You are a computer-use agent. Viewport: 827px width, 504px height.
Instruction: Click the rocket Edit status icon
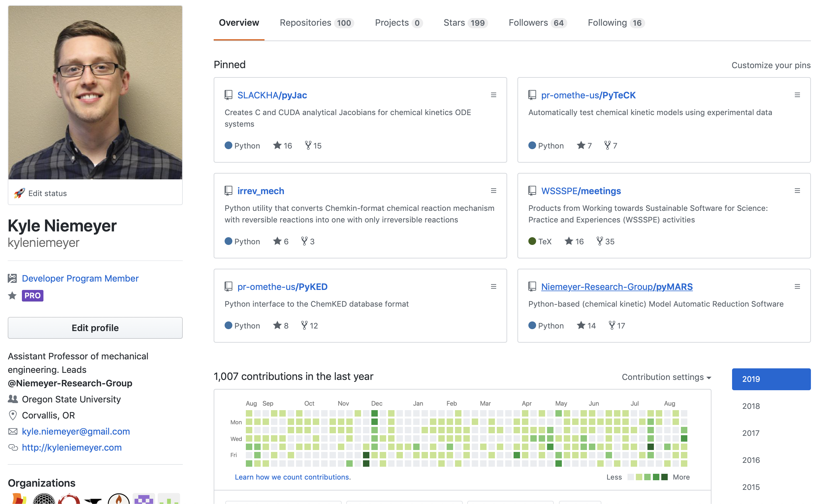pos(19,193)
